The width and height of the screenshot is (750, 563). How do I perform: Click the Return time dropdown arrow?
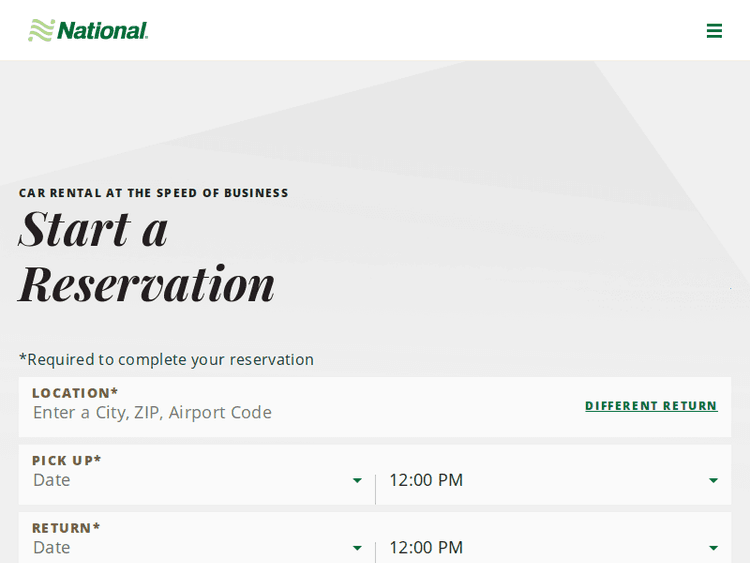(713, 548)
